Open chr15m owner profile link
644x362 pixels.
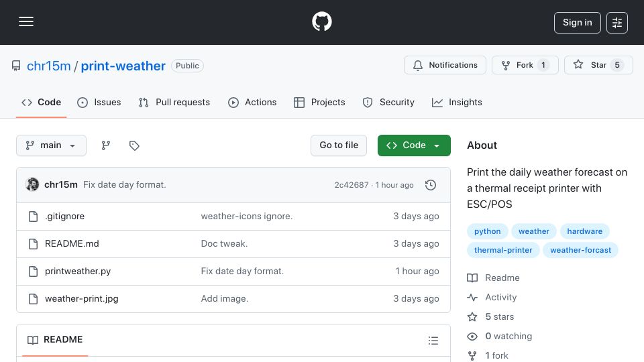48,66
